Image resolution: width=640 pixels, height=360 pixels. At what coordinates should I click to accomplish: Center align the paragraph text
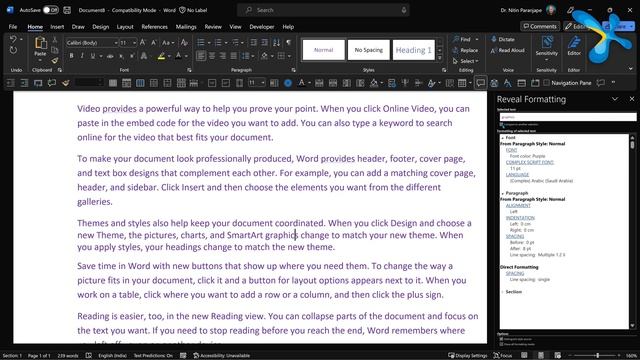point(212,56)
